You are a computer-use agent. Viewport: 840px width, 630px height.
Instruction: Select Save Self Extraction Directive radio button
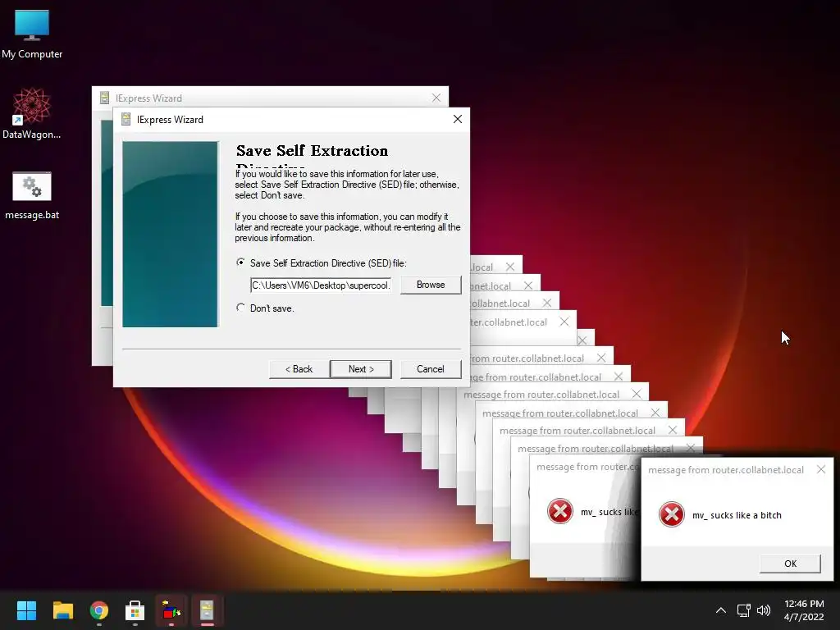pos(240,262)
